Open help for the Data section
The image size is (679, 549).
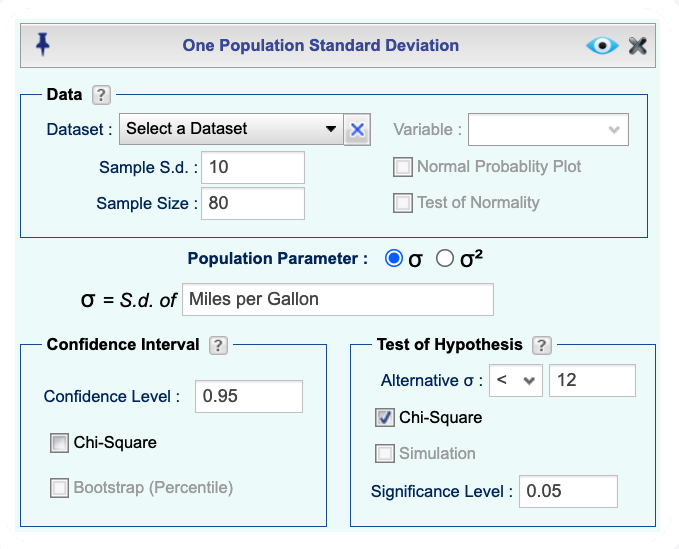click(101, 95)
